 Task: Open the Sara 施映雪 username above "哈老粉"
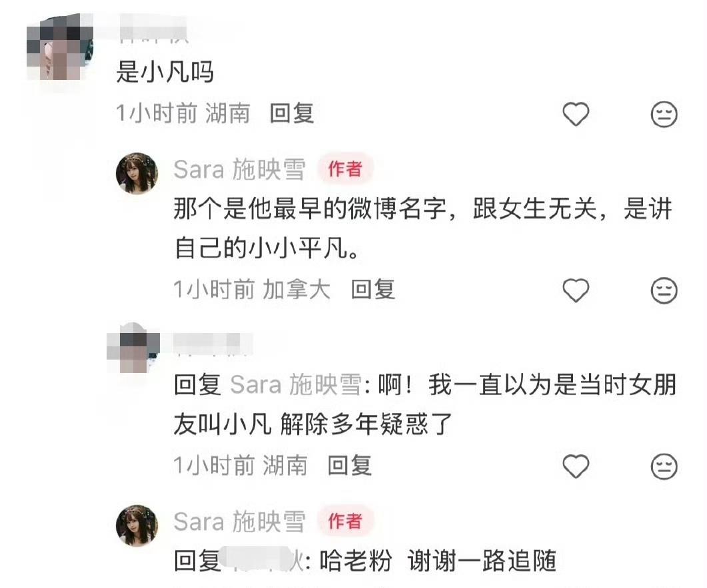point(239,522)
